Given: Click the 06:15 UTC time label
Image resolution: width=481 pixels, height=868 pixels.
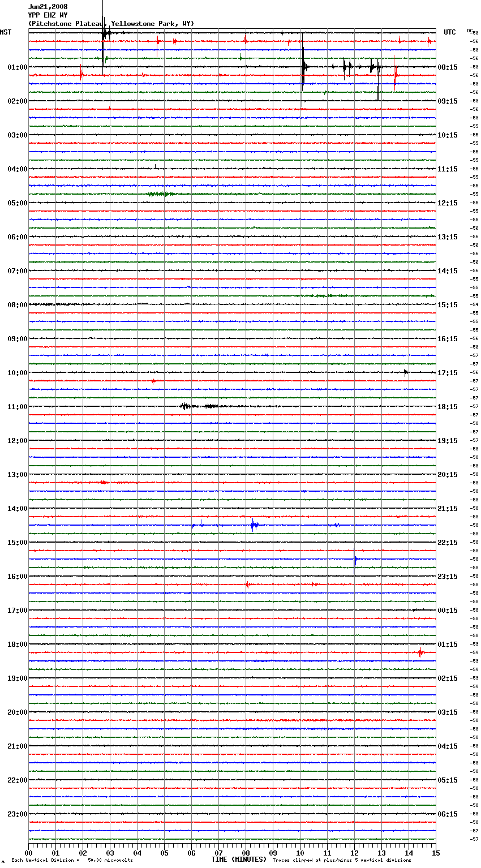Looking at the screenshot, I should 448,814.
